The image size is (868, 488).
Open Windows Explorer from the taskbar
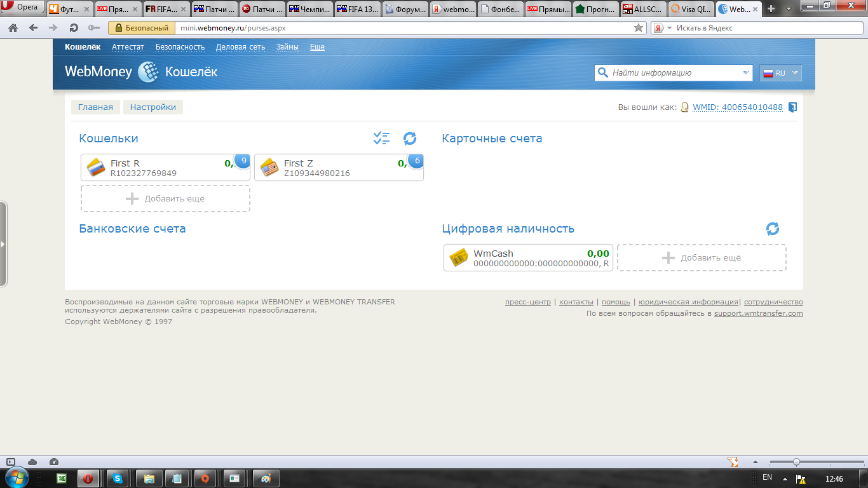point(148,478)
